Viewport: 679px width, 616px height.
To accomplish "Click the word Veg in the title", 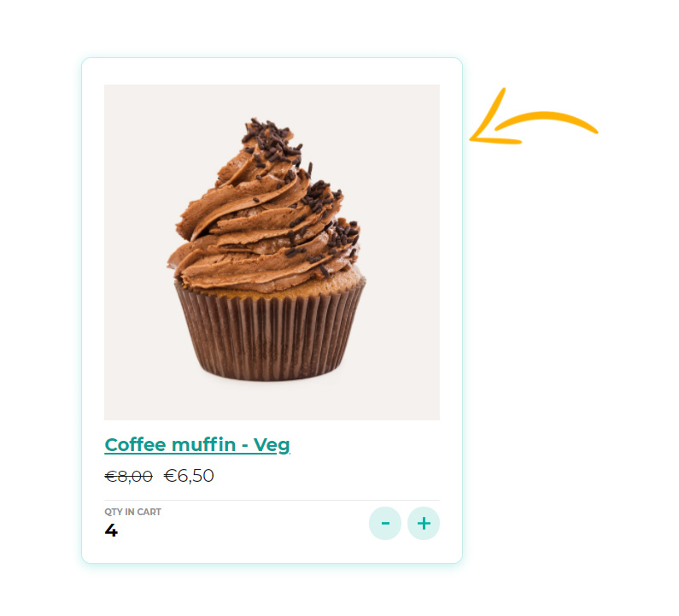I will (272, 445).
